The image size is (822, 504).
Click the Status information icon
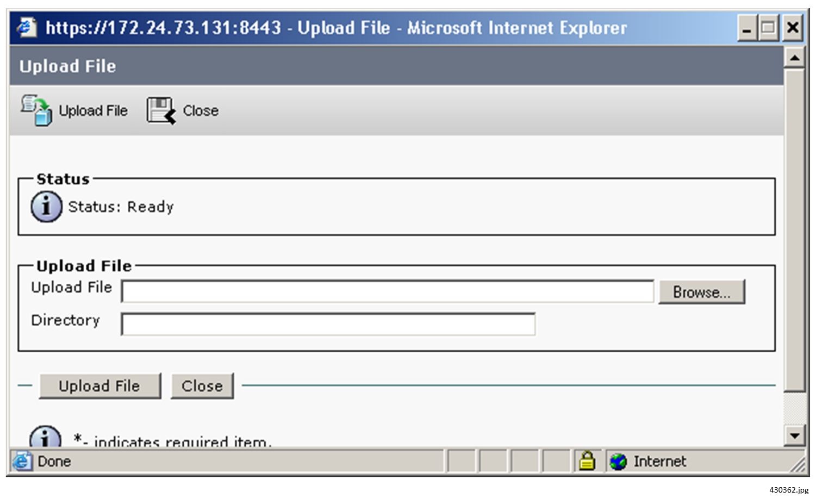click(46, 207)
